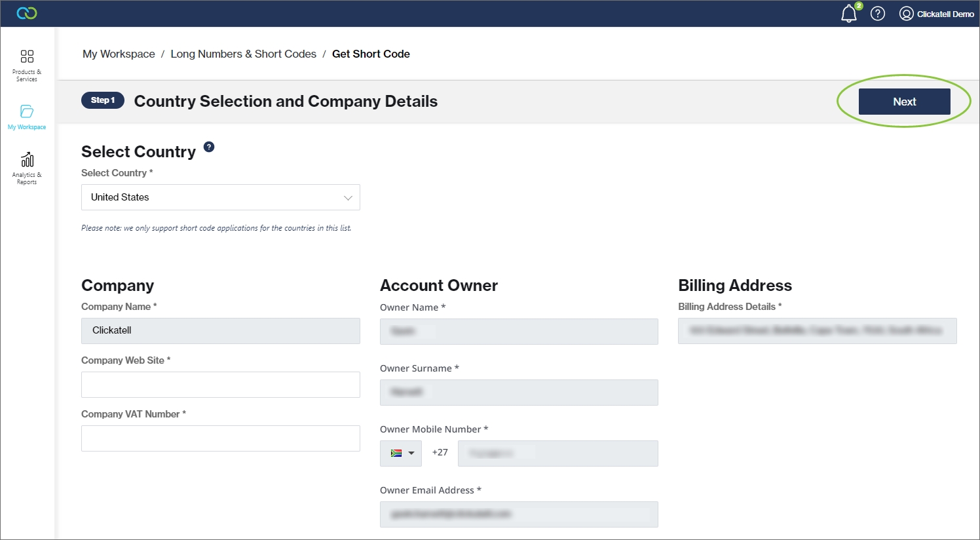The height and width of the screenshot is (540, 980).
Task: Click the Owner Surname field
Action: [x=519, y=393]
